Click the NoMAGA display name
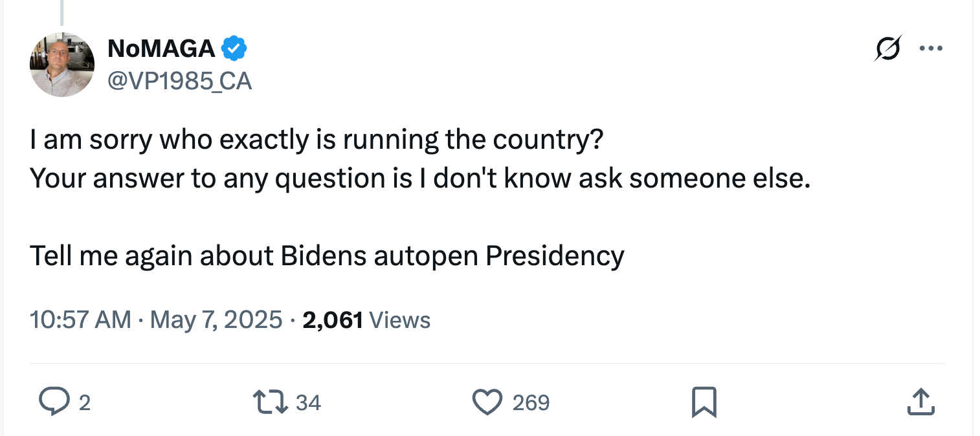This screenshot has height=436, width=980. click(x=160, y=47)
